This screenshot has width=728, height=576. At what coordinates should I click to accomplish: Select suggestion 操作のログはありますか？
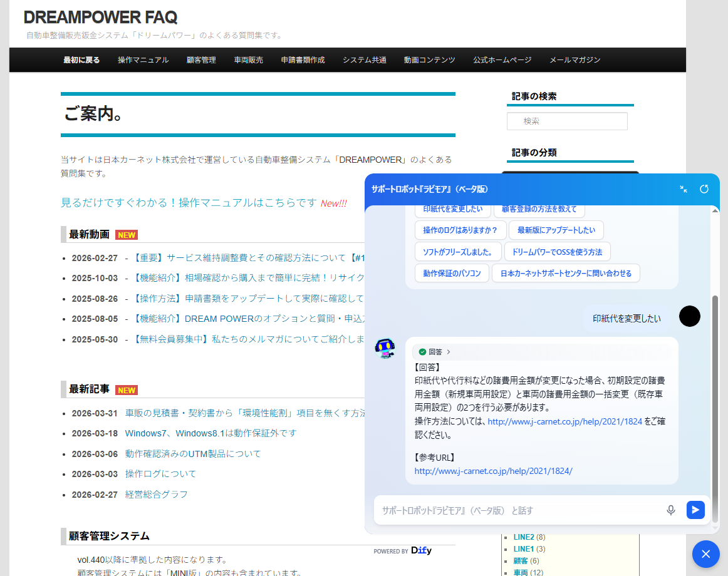pyautogui.click(x=460, y=230)
